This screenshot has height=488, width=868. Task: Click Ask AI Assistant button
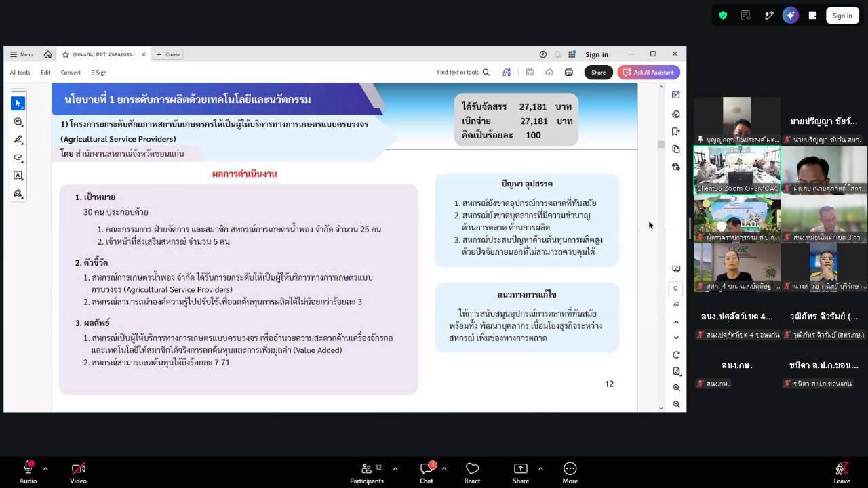click(x=648, y=73)
